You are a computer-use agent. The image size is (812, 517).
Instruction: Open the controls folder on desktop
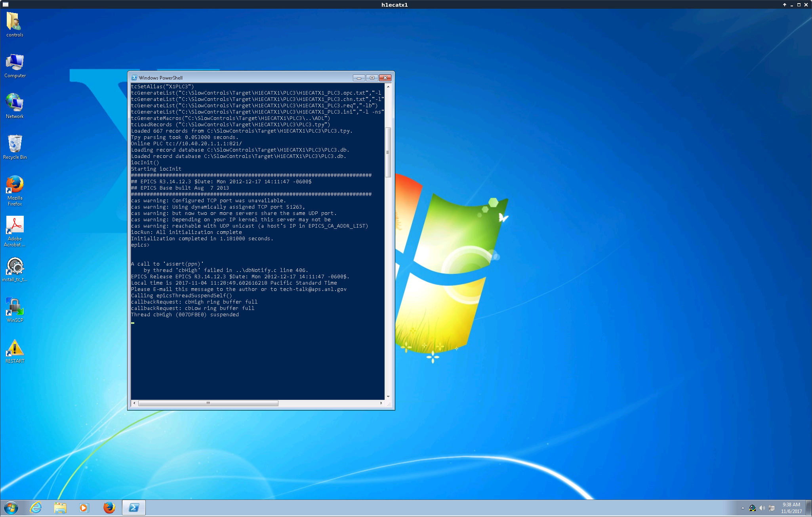tap(15, 24)
